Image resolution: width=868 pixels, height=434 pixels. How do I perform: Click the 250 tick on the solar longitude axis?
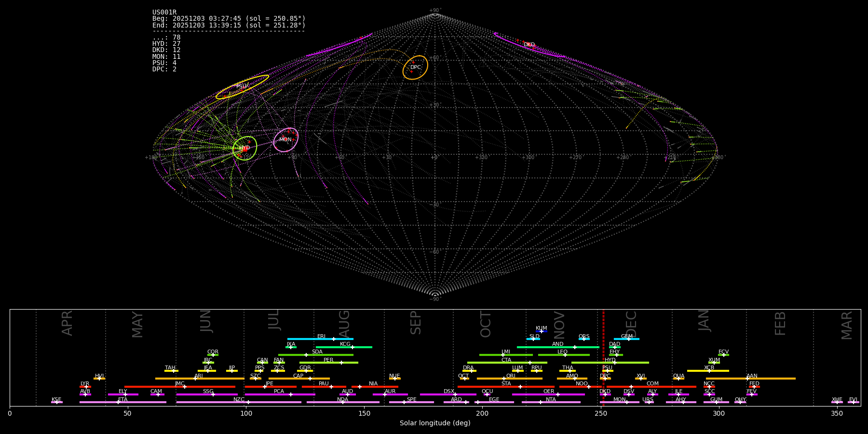[600, 413]
